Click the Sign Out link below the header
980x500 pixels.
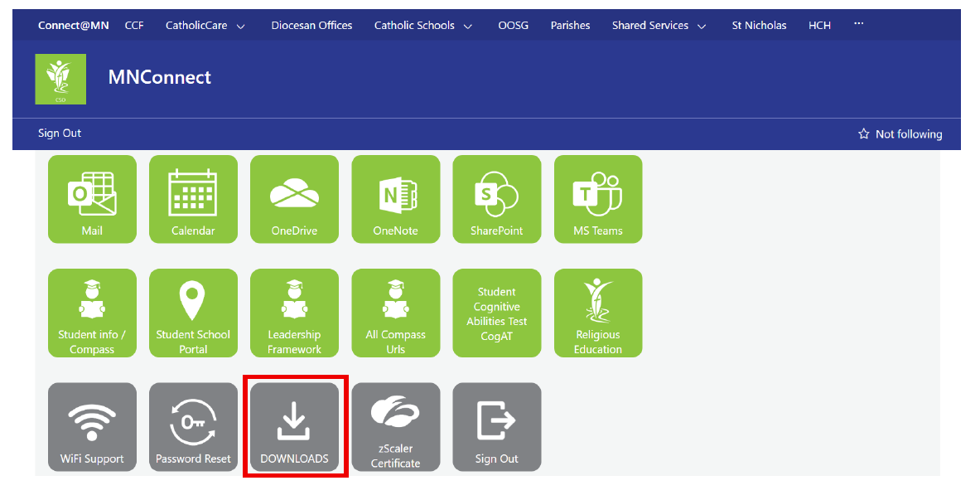point(60,133)
